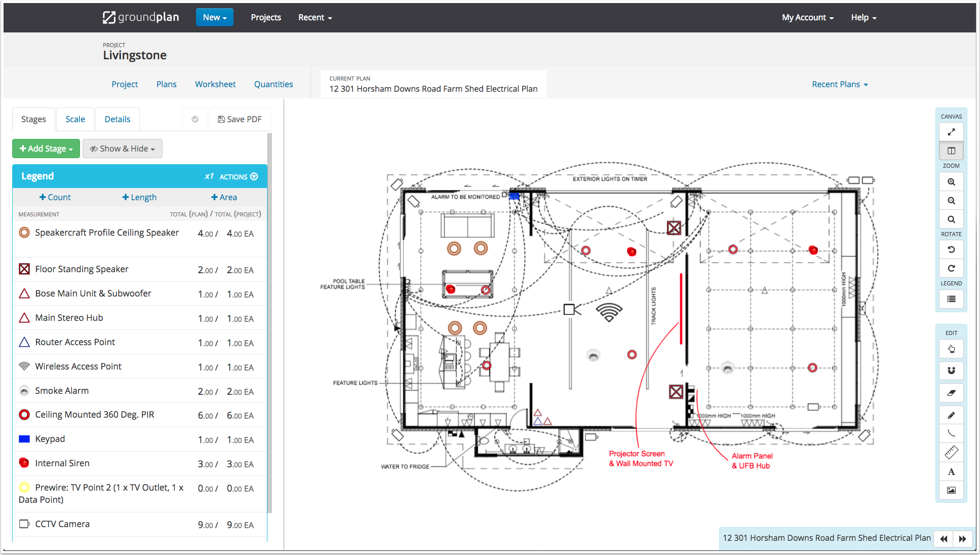The height and width of the screenshot is (555, 980).
Task: Toggle the split canvas view
Action: [x=951, y=150]
